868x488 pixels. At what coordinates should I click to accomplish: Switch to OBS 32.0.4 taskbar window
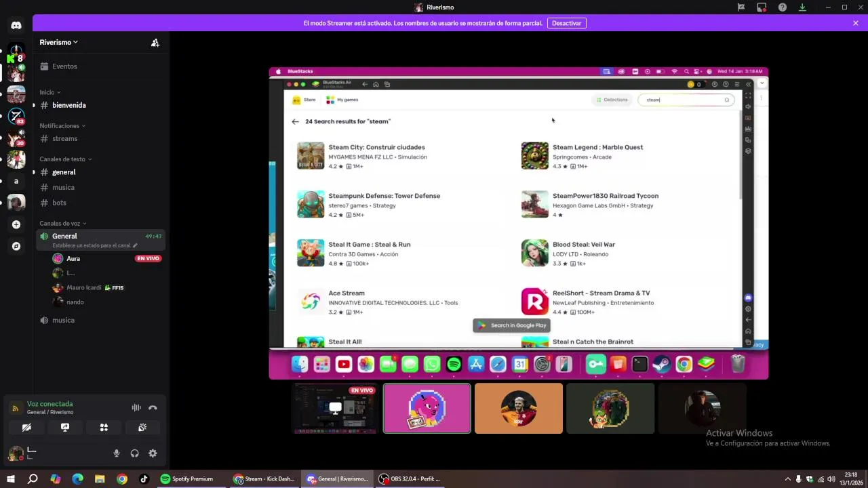click(x=410, y=479)
